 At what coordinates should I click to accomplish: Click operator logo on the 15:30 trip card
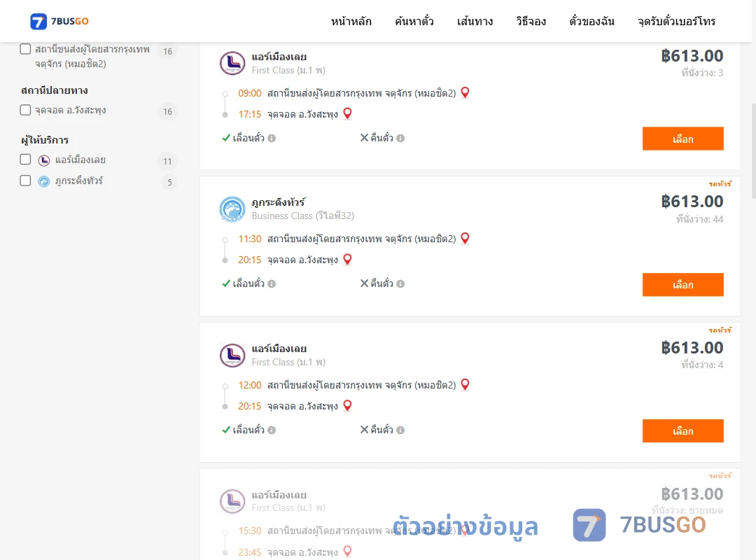click(x=232, y=501)
